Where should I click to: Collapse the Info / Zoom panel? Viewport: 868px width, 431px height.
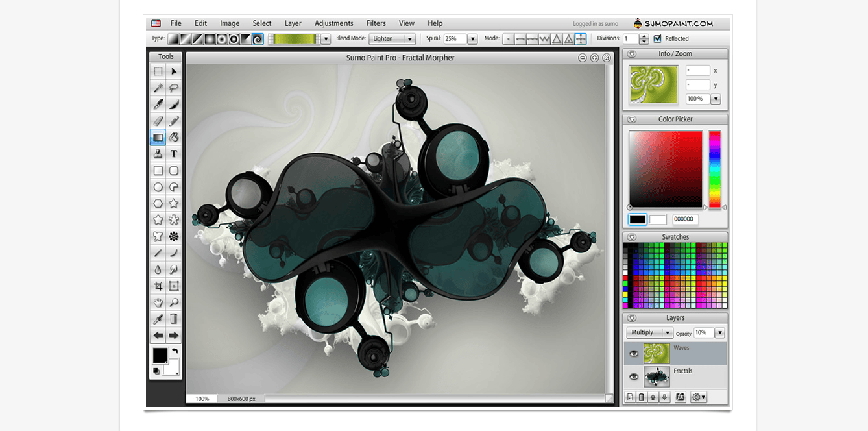click(632, 54)
